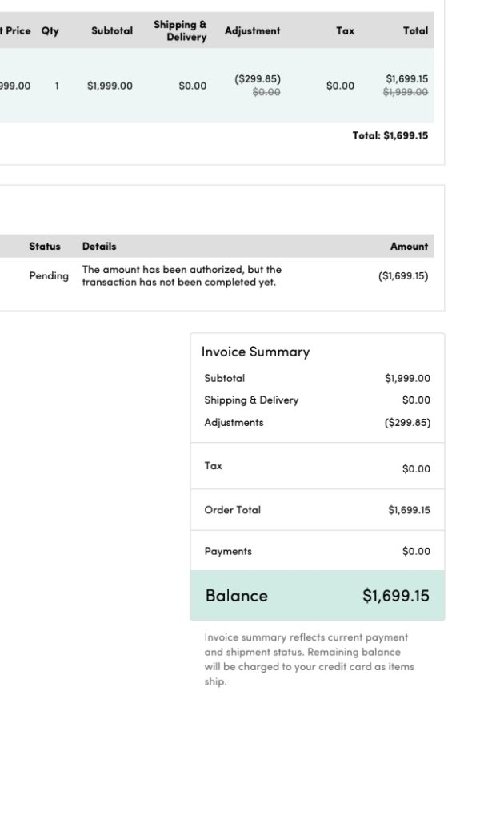This screenshot has height=820, width=504.
Task: Click the ($1,699.15) payment amount
Action: coord(403,276)
